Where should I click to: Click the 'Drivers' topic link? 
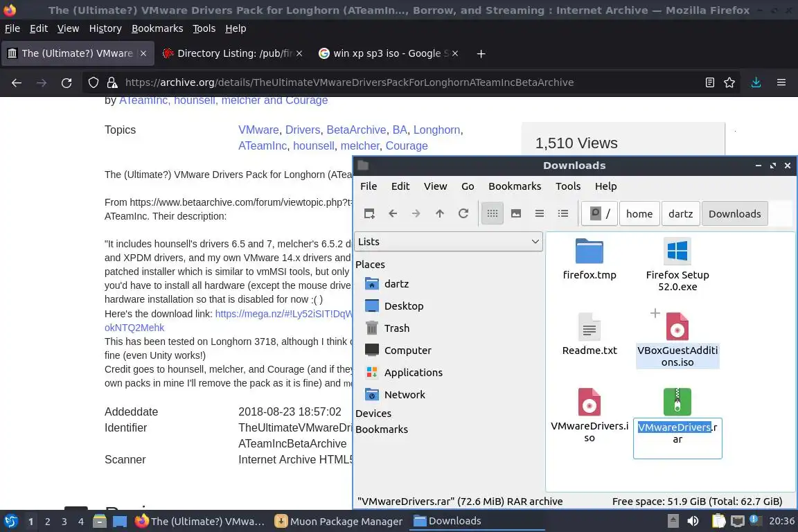coord(303,130)
